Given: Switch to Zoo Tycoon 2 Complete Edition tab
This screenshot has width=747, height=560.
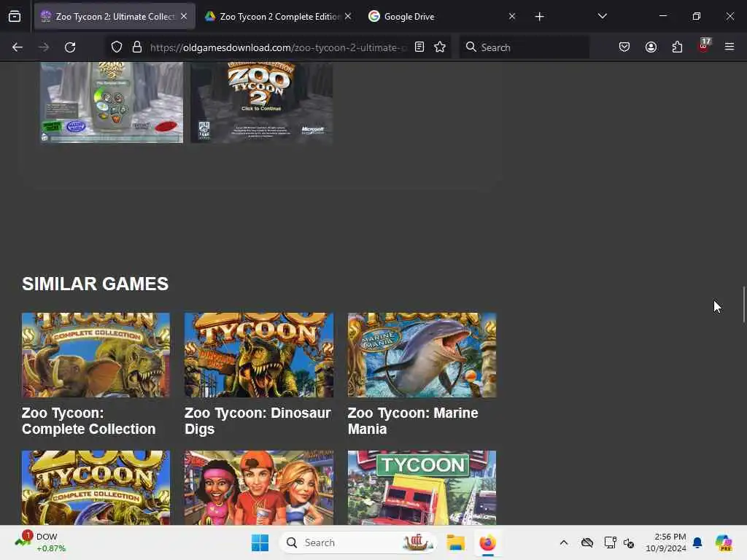Looking at the screenshot, I should [x=279, y=17].
